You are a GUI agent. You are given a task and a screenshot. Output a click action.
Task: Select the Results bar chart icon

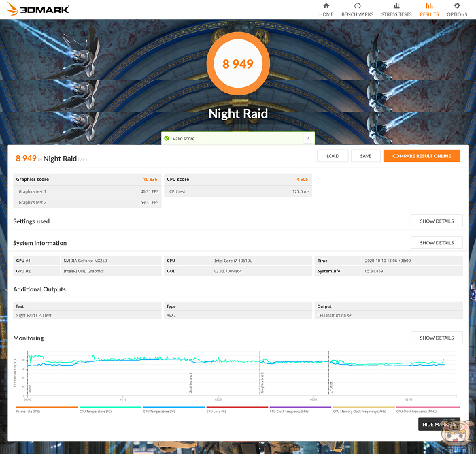[429, 5]
